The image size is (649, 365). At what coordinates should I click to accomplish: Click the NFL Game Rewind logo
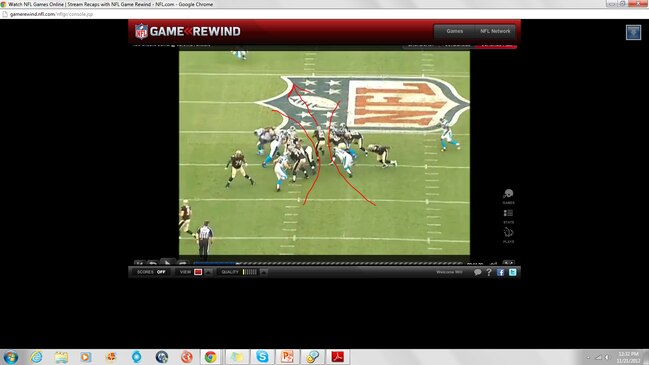(187, 31)
